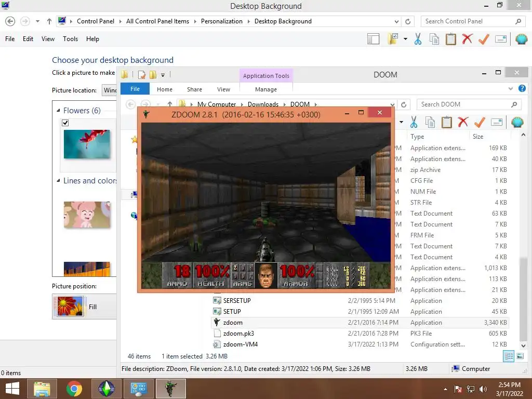
Task: Click Paste clipboard icon in DOOM window toolbar
Action: pos(447,122)
